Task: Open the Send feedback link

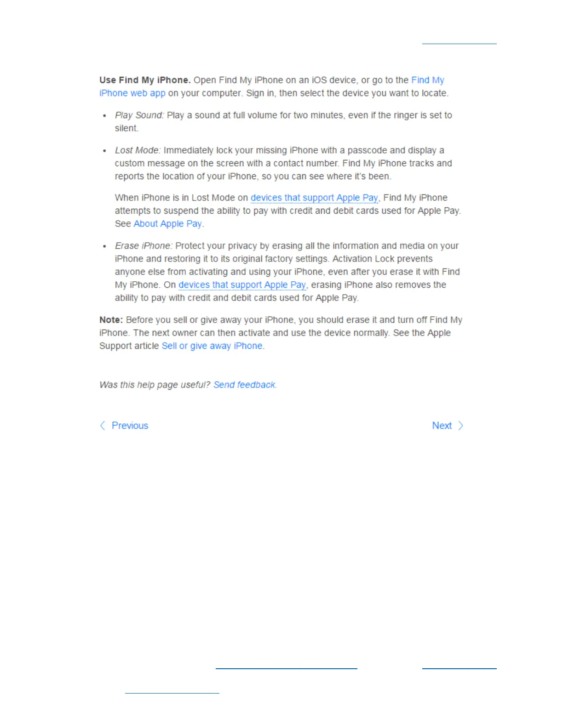Action: pos(244,385)
